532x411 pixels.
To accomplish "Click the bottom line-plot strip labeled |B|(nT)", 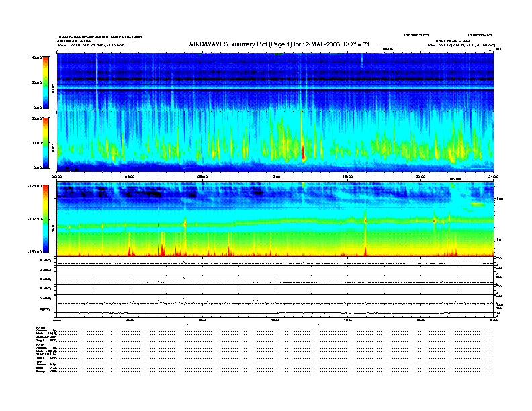I will (x=275, y=310).
